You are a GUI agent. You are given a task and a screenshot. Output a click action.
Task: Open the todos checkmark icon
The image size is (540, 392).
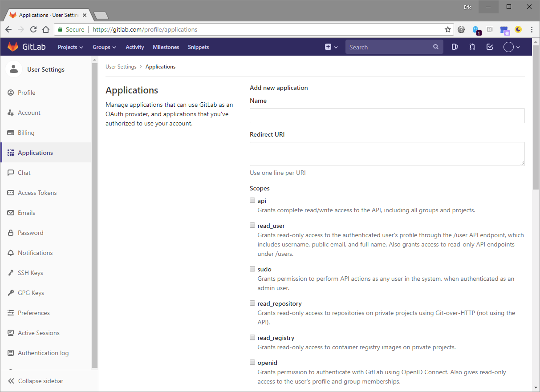pyautogui.click(x=490, y=47)
